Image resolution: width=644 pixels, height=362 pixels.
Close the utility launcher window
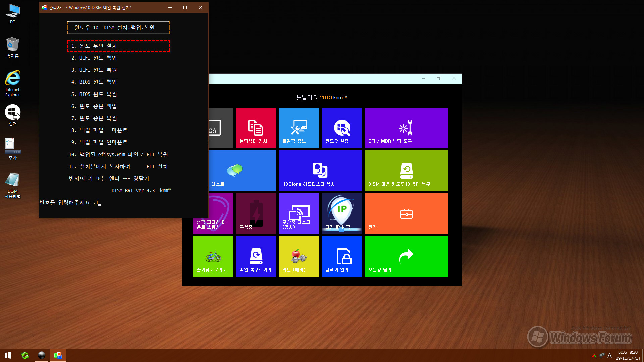coord(454,78)
